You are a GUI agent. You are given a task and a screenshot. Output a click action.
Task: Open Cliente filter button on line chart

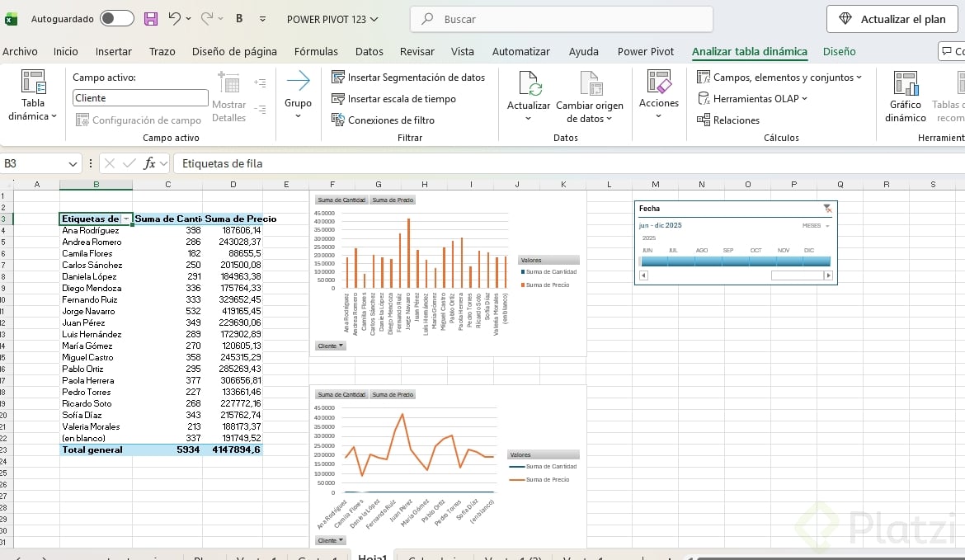point(331,540)
